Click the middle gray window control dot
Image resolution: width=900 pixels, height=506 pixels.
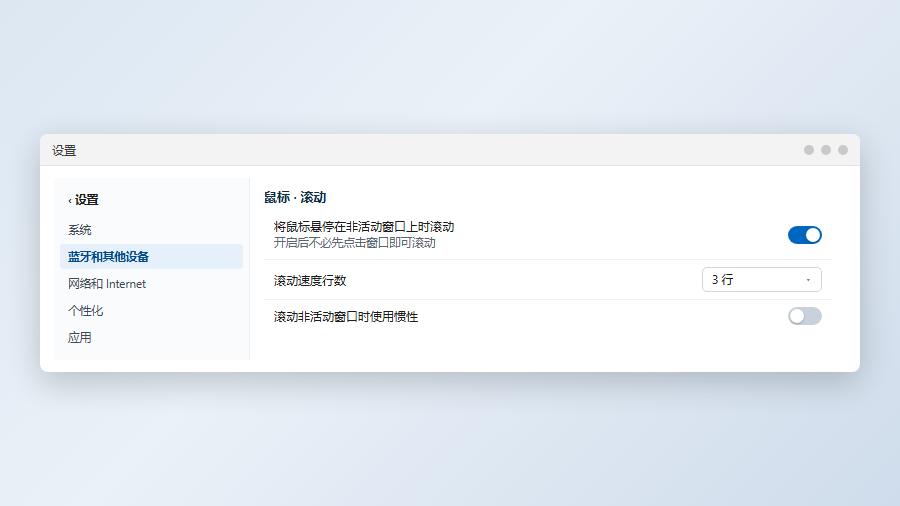[x=826, y=150]
